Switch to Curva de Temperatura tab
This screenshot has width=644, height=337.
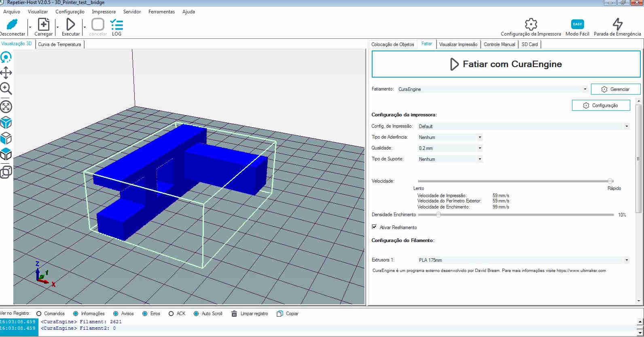59,44
